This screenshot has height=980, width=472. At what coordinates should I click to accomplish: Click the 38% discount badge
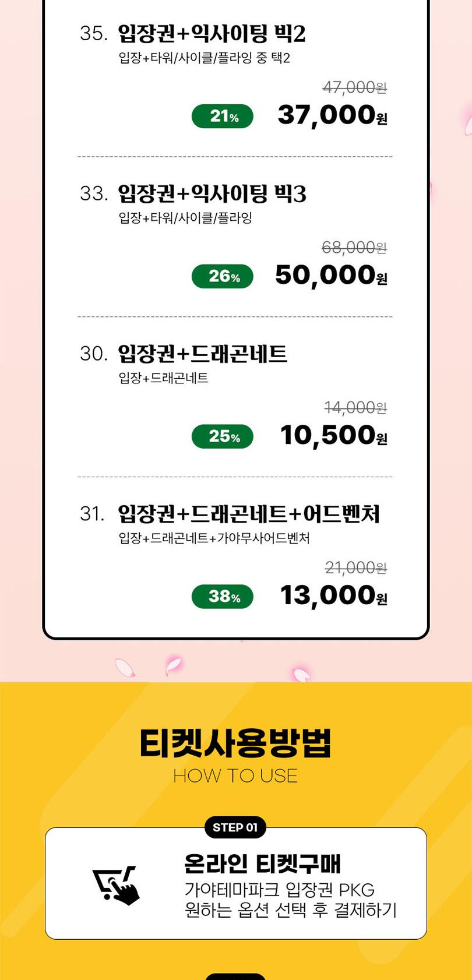223,596
